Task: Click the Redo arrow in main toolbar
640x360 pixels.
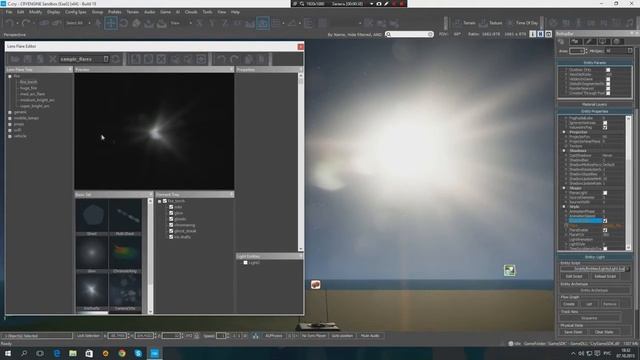Action: (26, 23)
